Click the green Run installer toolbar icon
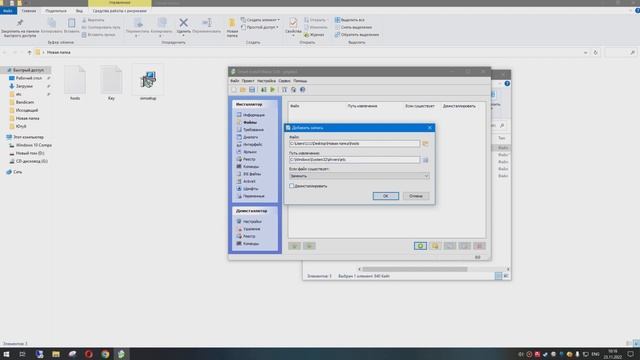The width and height of the screenshot is (640, 360). click(x=272, y=90)
